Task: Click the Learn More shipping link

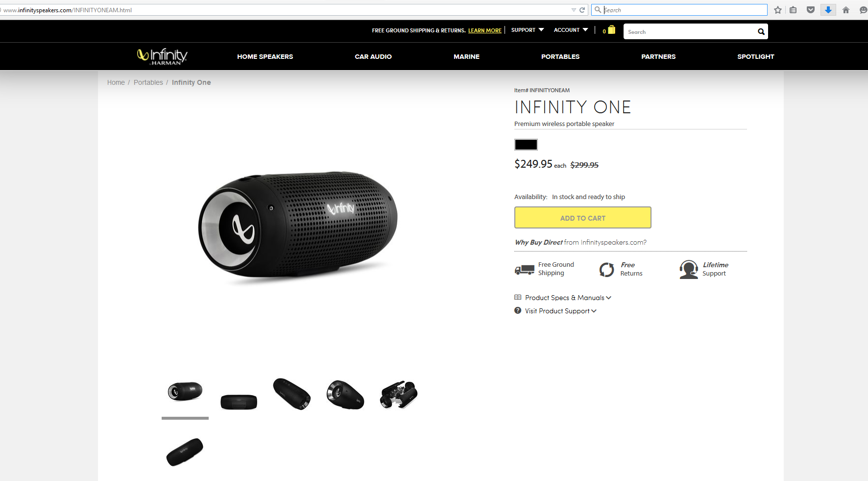Action: [485, 30]
